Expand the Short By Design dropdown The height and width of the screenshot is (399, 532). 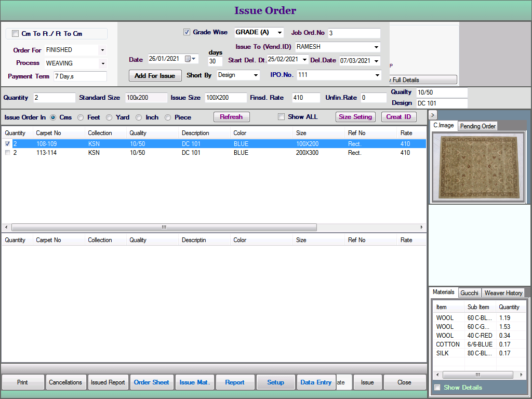pos(255,75)
